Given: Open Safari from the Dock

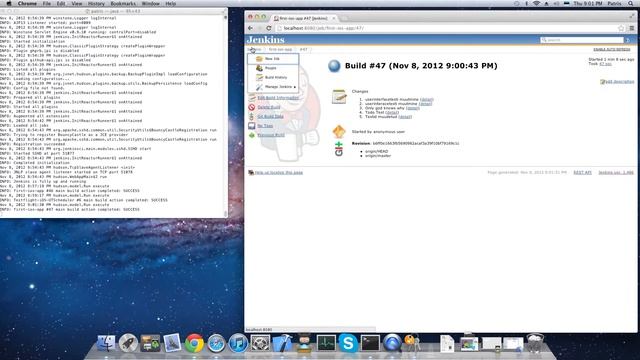Looking at the screenshot, I should click(216, 343).
